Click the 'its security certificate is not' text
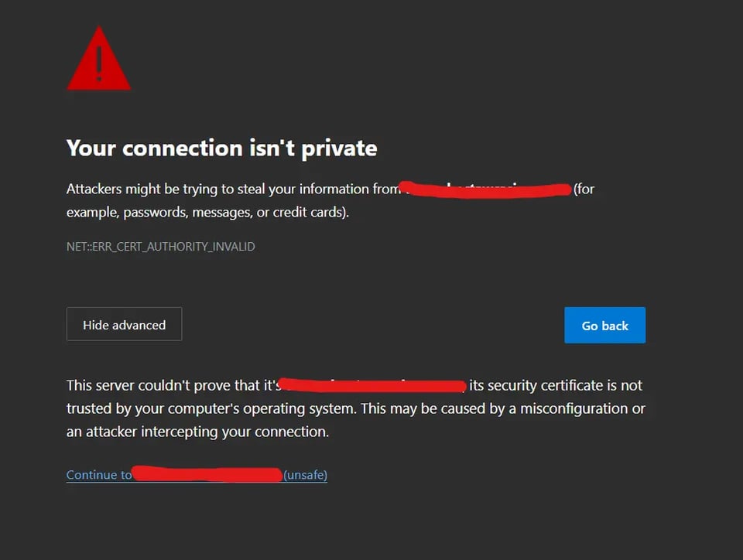The image size is (743, 560). point(556,385)
